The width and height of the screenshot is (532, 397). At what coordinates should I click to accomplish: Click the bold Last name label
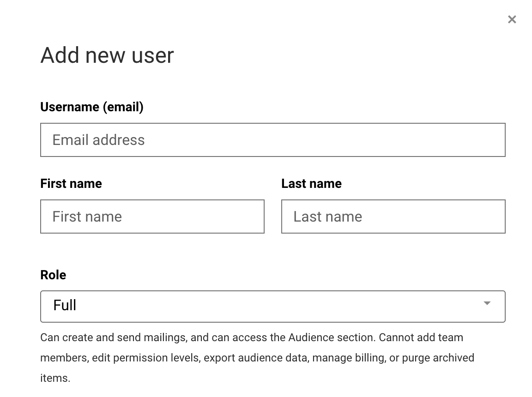(311, 184)
